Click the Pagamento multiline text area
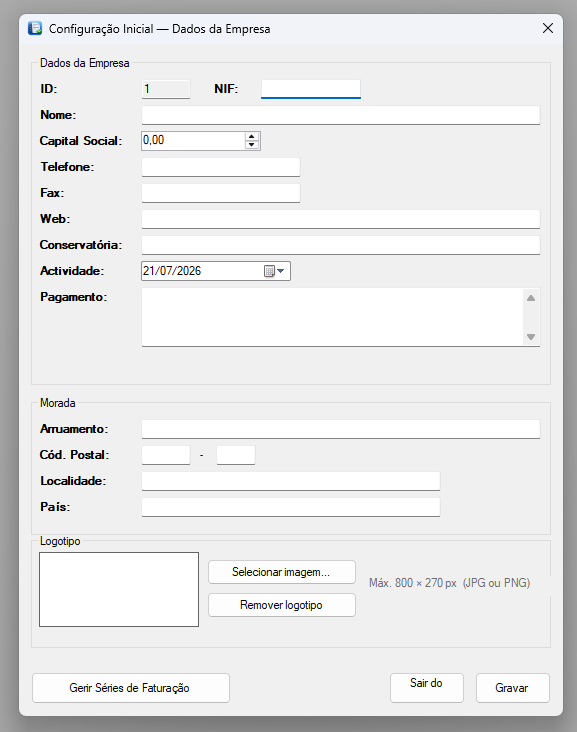This screenshot has height=732, width=577. (332, 317)
